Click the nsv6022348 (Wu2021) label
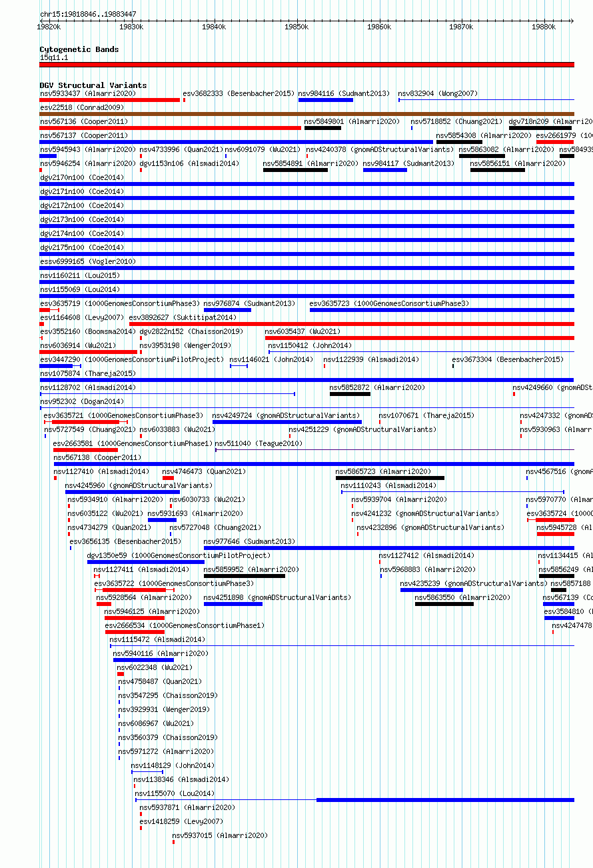Screen dimensions: 593x868 coord(155,667)
